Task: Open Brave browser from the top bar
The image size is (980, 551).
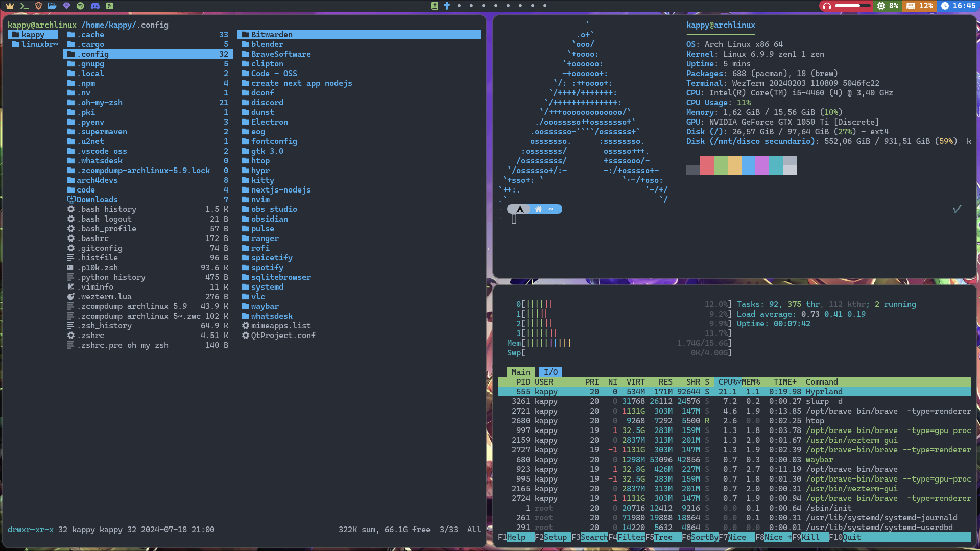Action: (38, 6)
